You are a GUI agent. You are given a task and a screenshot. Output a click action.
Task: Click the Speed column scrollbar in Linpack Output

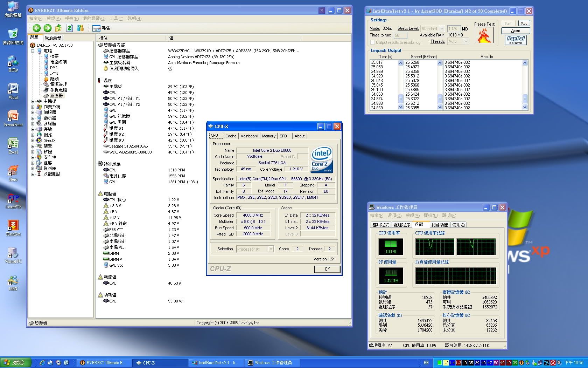[440, 85]
